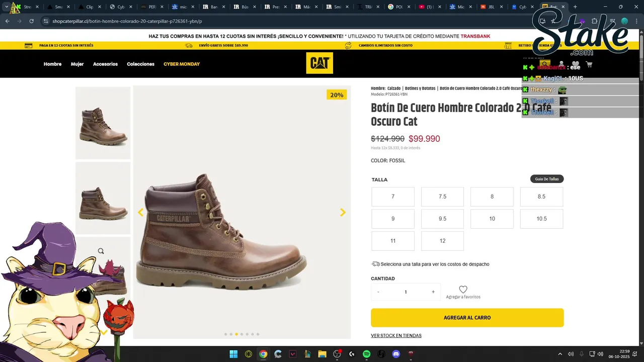Select size 7

(393, 197)
